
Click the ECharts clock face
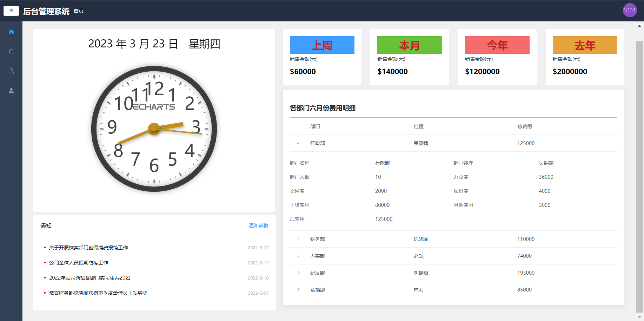click(x=154, y=129)
